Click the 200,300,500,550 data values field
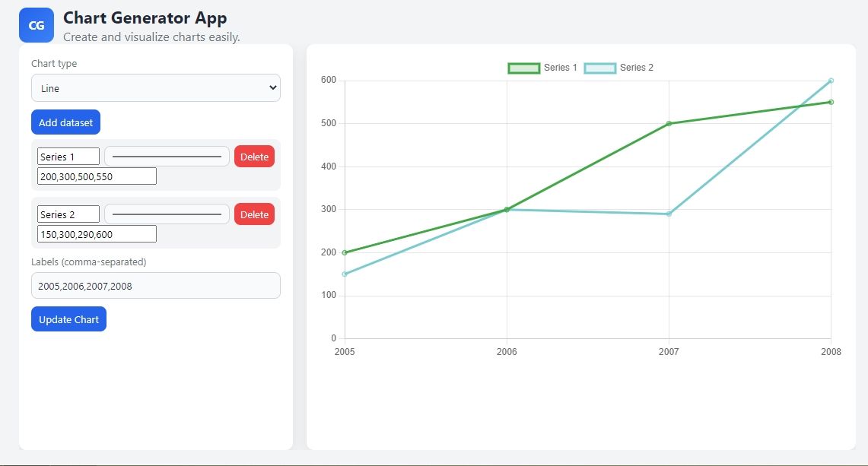This screenshot has height=466, width=868. point(97,176)
